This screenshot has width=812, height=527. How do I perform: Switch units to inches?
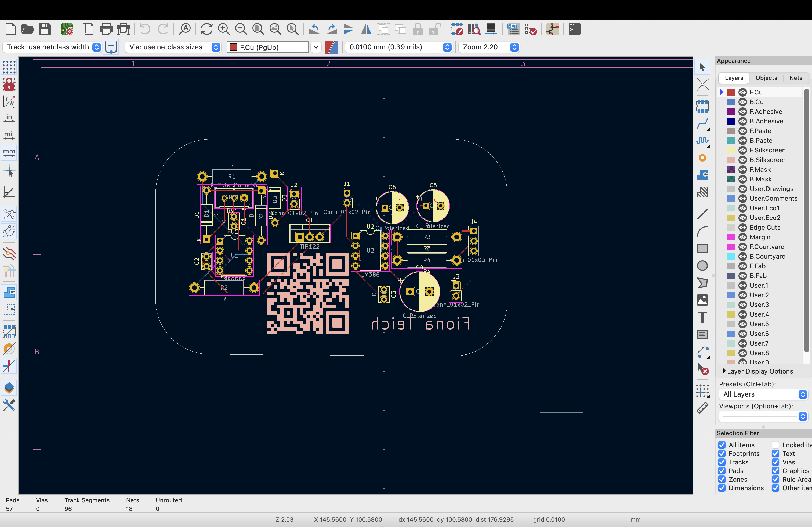point(9,118)
